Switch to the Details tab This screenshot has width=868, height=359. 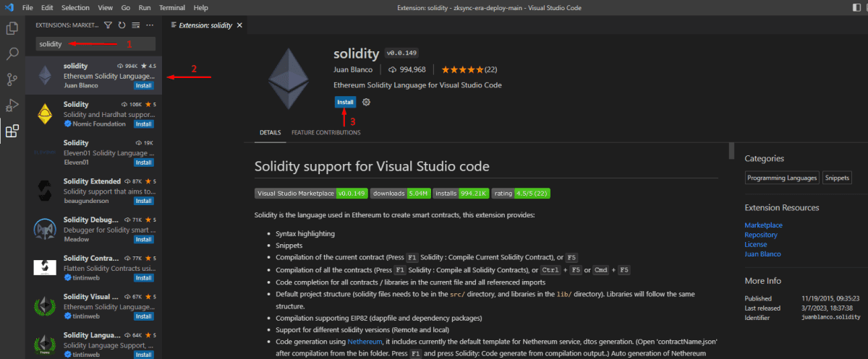(x=270, y=132)
